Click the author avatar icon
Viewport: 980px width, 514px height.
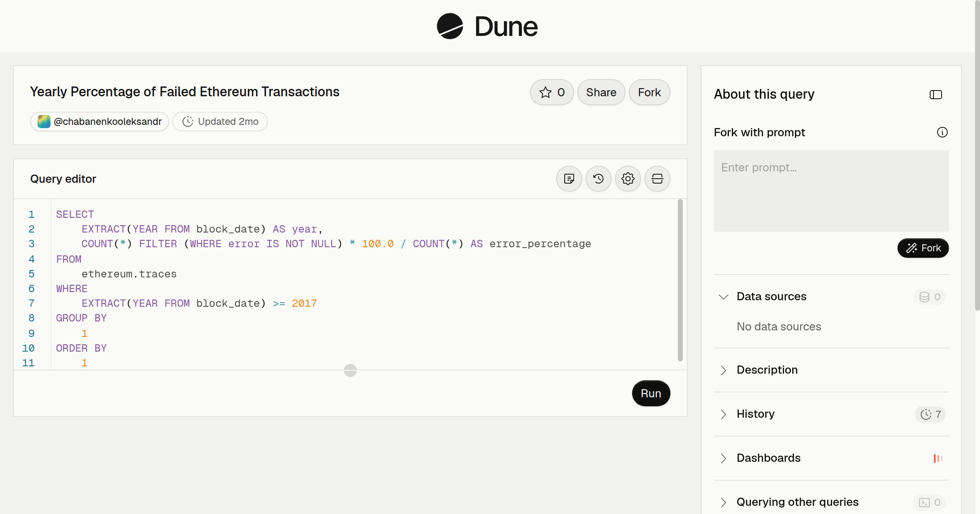pos(44,122)
